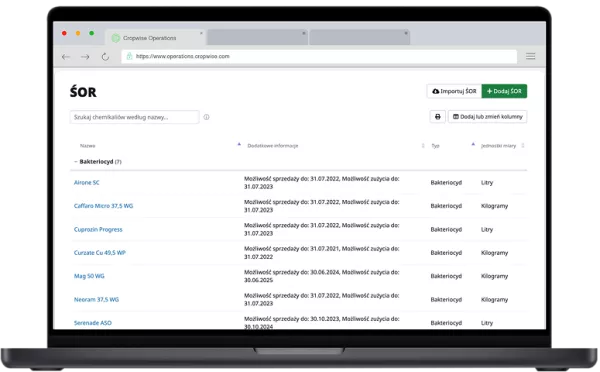Click the padlock icon in address bar
The image size is (600, 372).
coord(129,56)
